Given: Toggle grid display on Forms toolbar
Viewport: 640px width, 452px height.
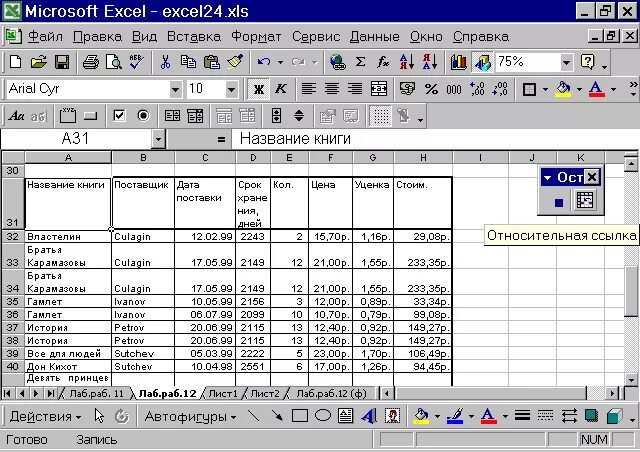Looking at the screenshot, I should pyautogui.click(x=380, y=116).
